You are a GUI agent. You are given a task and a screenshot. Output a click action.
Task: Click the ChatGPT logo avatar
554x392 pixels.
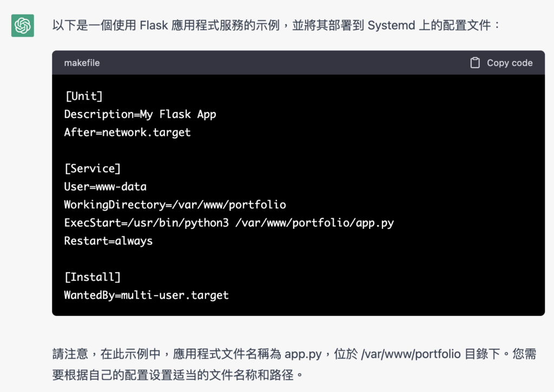point(23,25)
